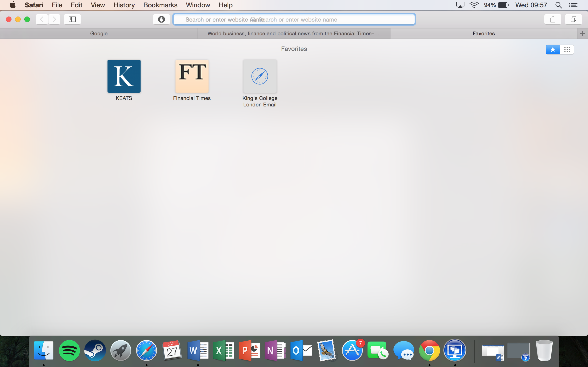Open the History menu
Screen dimensions: 588x367
(124, 5)
